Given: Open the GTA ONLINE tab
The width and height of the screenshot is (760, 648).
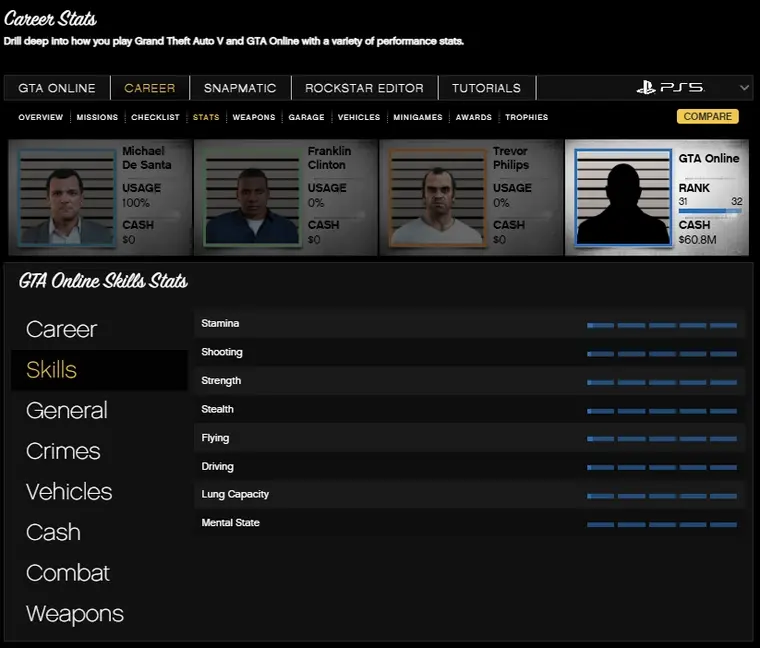Looking at the screenshot, I should (x=57, y=88).
